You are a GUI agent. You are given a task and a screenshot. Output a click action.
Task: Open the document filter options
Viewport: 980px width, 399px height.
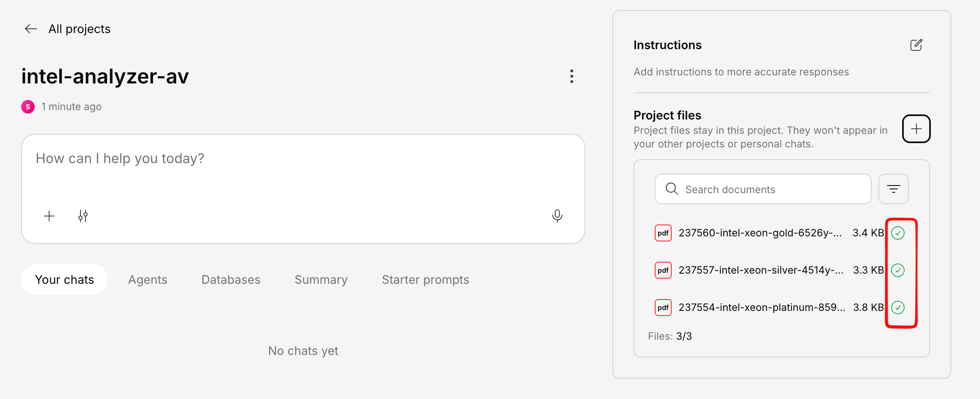[x=893, y=189]
